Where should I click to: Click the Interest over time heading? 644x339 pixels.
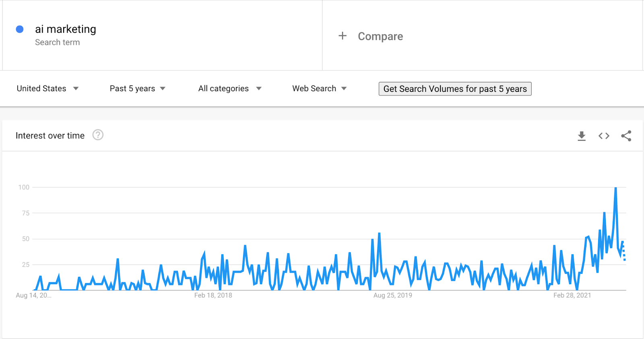pyautogui.click(x=50, y=136)
